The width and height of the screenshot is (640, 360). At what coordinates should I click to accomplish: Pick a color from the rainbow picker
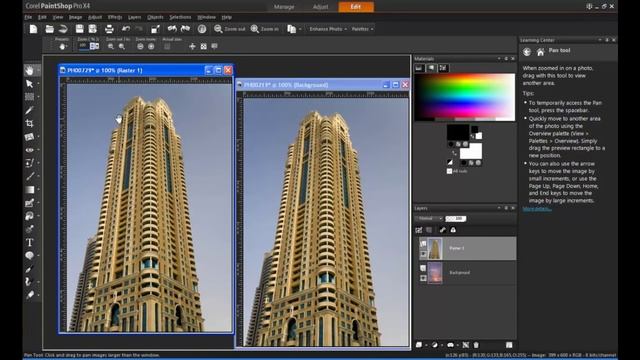pos(464,97)
